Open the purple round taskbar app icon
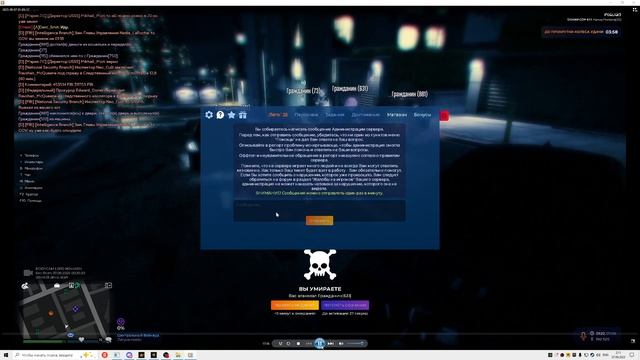640x360 pixels. (129, 355)
